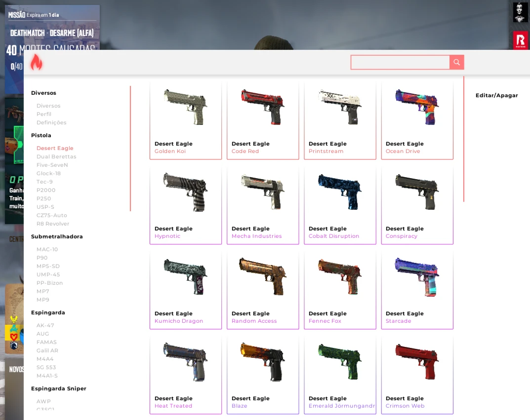
Task: Open the Perfil menu item
Action: pyautogui.click(x=44, y=114)
